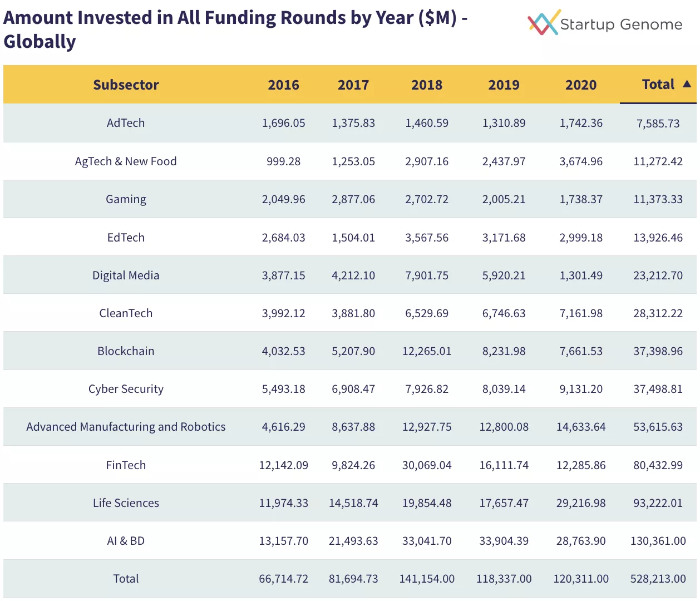Select Advanced Manufacturing and Robotics row label

point(126,427)
